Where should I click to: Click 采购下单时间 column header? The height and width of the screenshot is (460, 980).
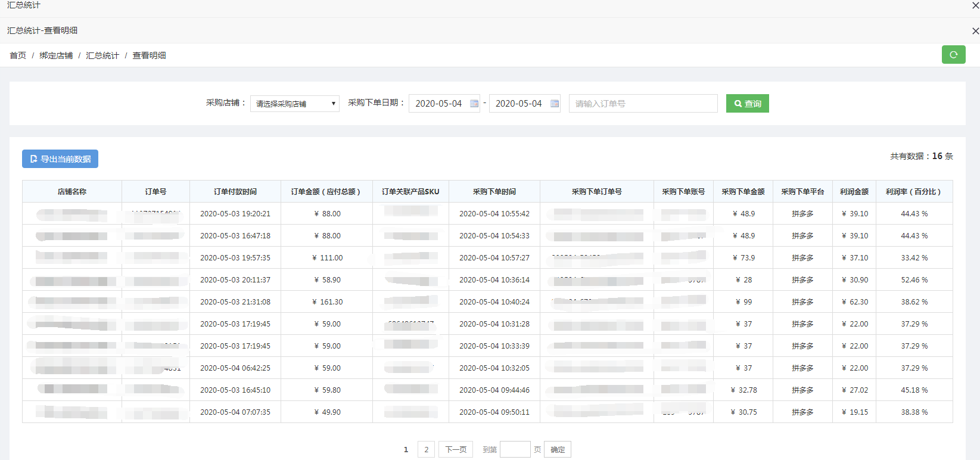click(x=494, y=192)
